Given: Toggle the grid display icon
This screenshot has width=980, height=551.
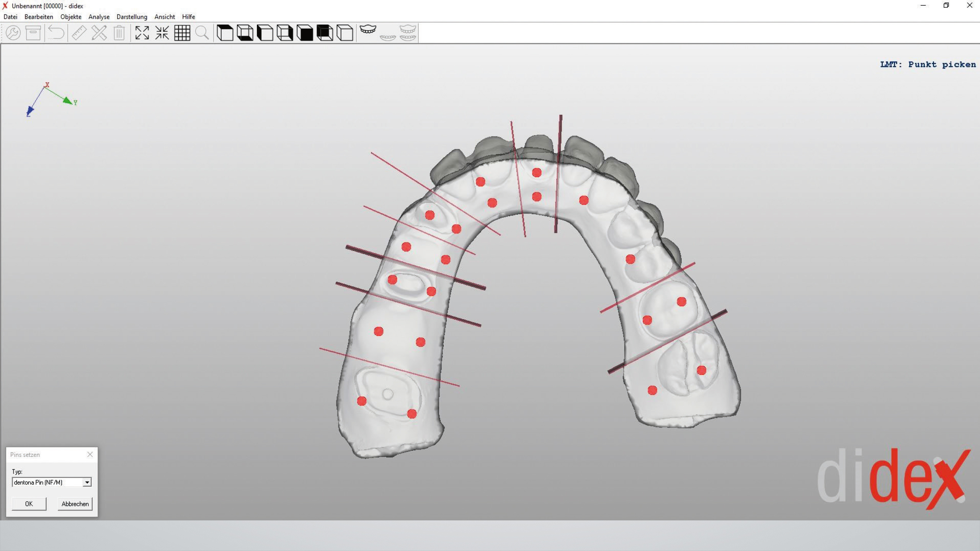Looking at the screenshot, I should [182, 33].
